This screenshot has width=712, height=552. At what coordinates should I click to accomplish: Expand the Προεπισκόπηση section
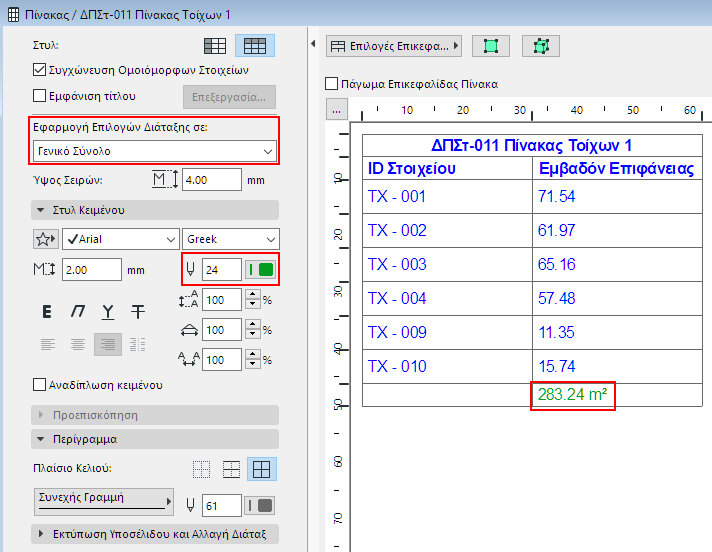155,415
